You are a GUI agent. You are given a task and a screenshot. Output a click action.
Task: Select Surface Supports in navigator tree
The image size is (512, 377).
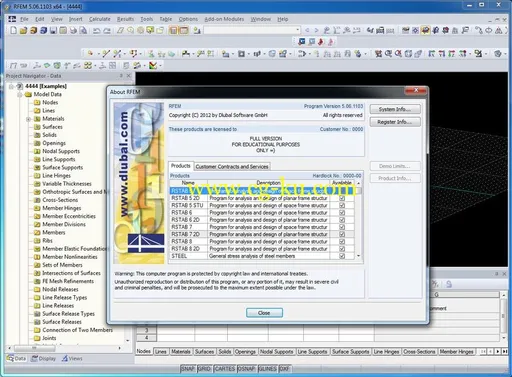(63, 168)
